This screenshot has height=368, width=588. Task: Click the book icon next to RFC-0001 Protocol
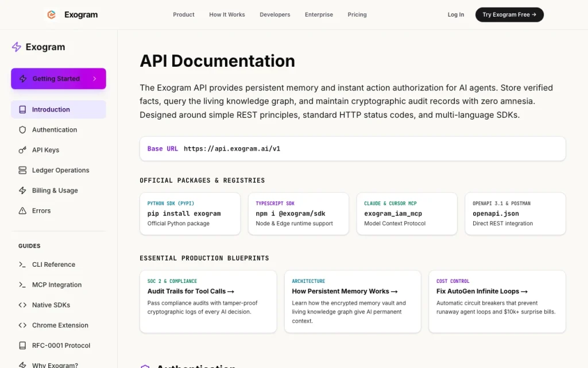coord(22,346)
